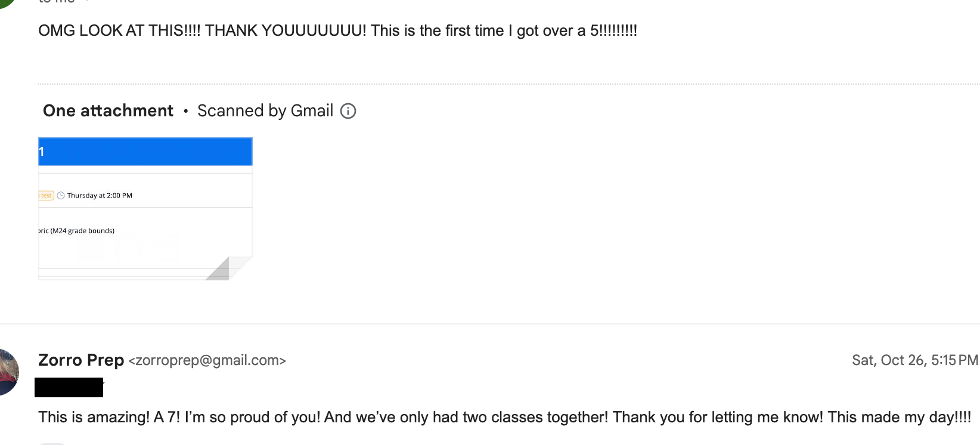Click the Thursday at 2:00 PM text
The height and width of the screenshot is (445, 980).
tap(100, 196)
